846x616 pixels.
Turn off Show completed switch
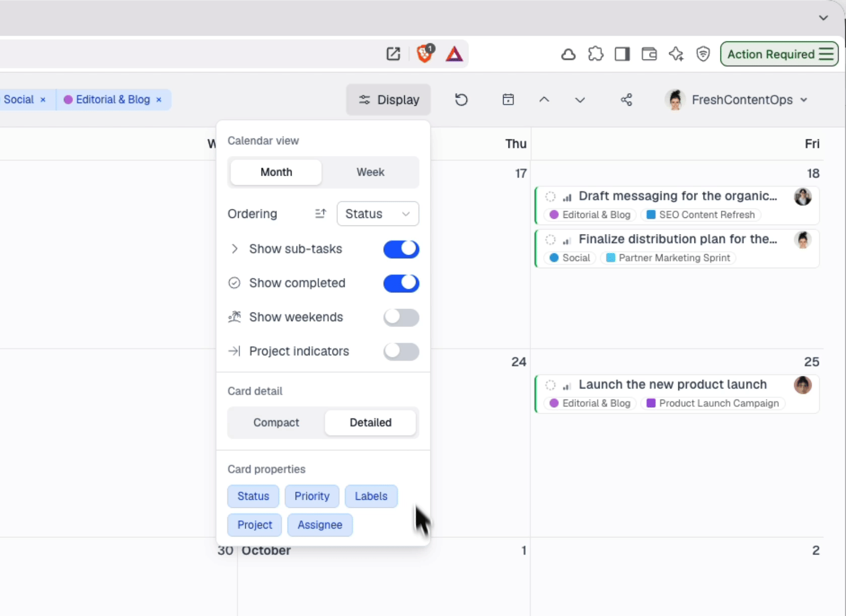[401, 283]
